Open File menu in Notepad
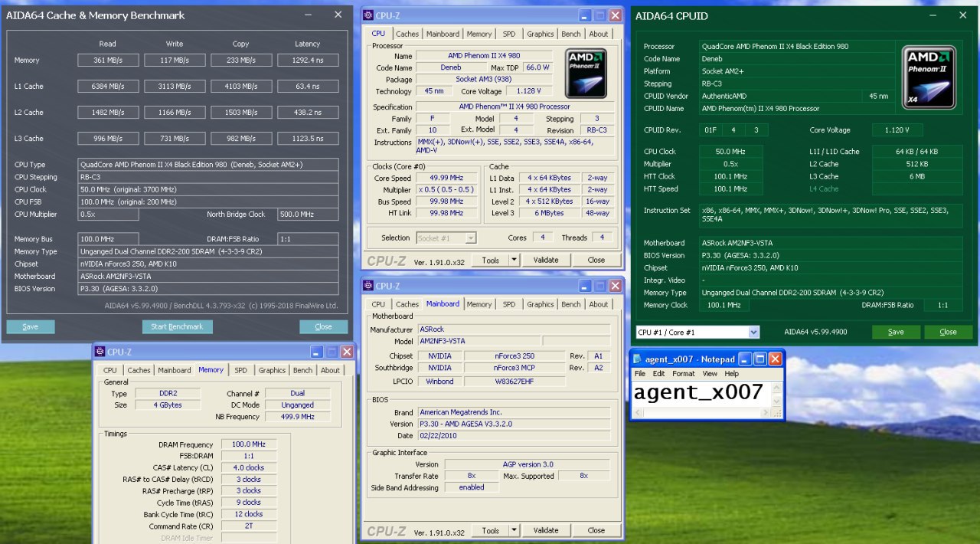The width and height of the screenshot is (980, 544). [x=639, y=374]
